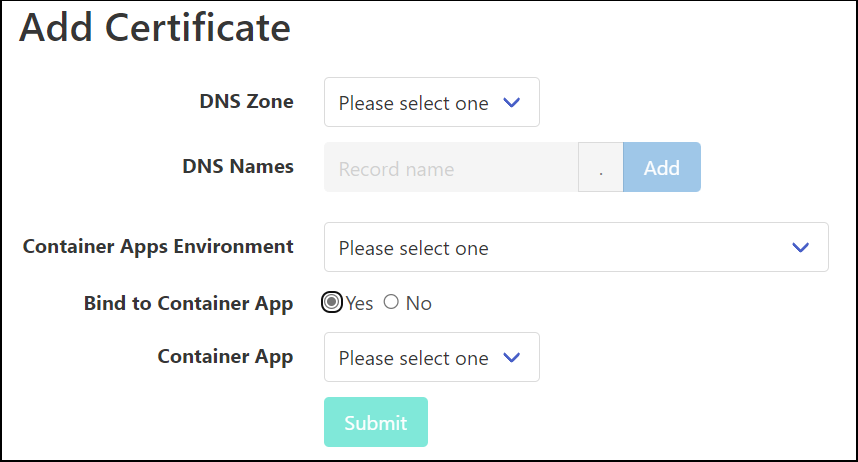Click the Add Certificate heading
This screenshot has height=462, width=858.
[155, 27]
